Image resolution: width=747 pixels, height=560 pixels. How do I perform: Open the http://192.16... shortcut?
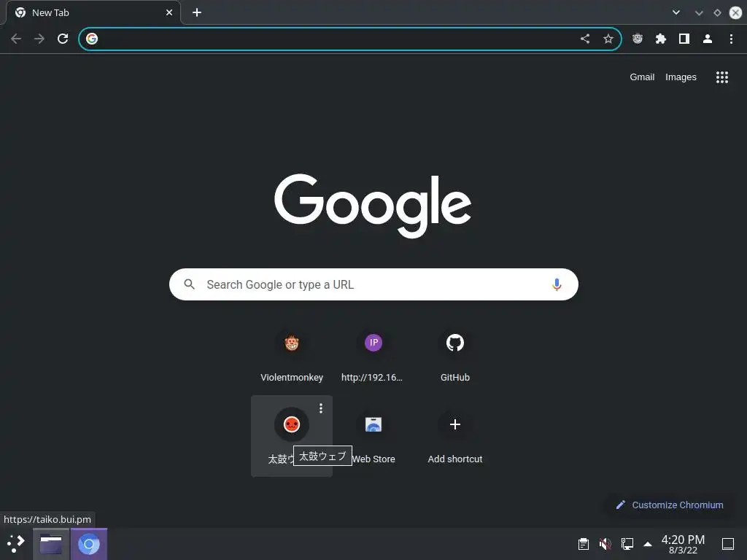(373, 354)
